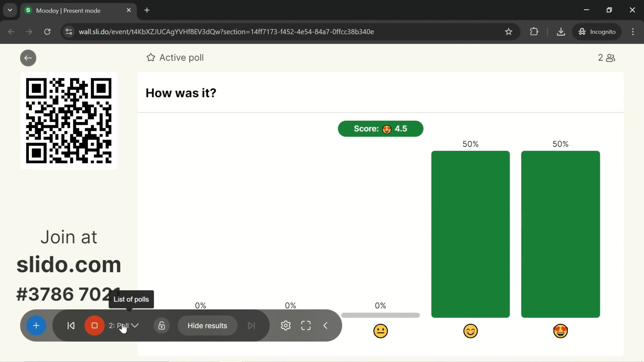Viewport: 644px width, 362px height.
Task: Stop the active poll with red button
Action: [x=94, y=325]
